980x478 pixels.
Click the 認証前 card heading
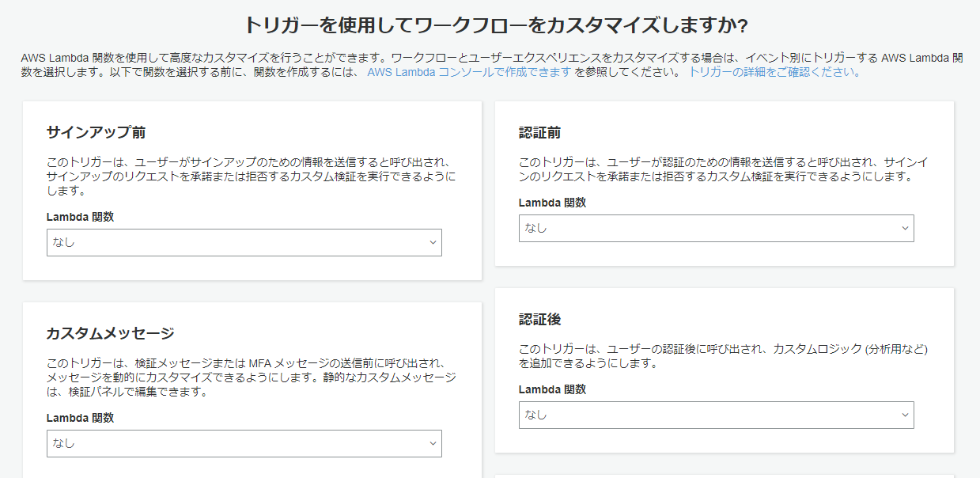tap(539, 132)
